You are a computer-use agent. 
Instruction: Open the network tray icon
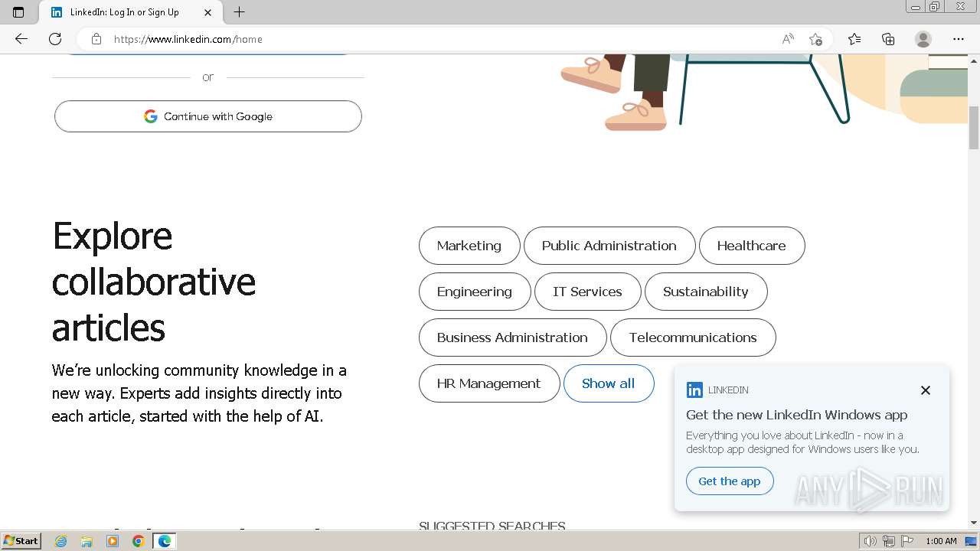tap(889, 541)
